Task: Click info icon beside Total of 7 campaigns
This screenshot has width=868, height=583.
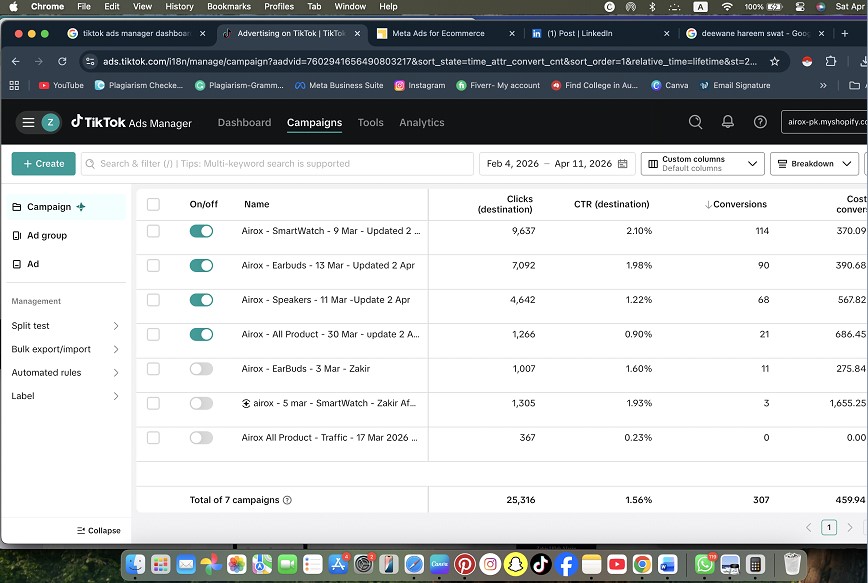Action: (287, 500)
